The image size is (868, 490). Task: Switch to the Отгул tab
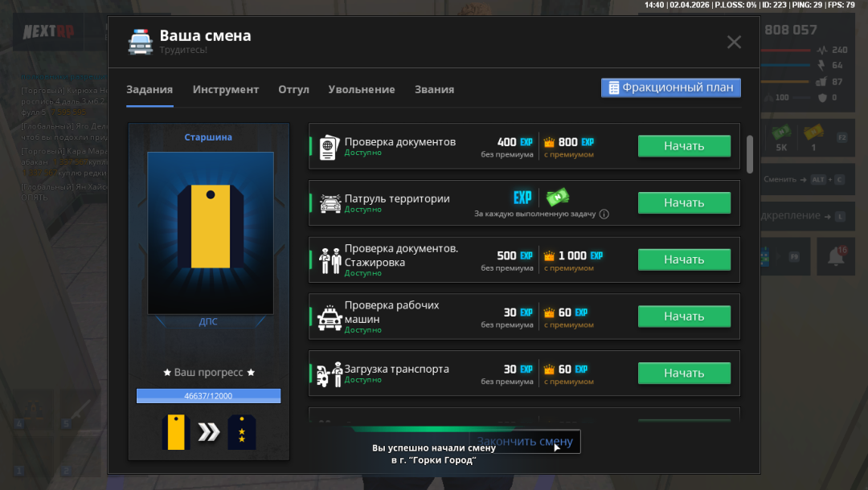coord(293,89)
